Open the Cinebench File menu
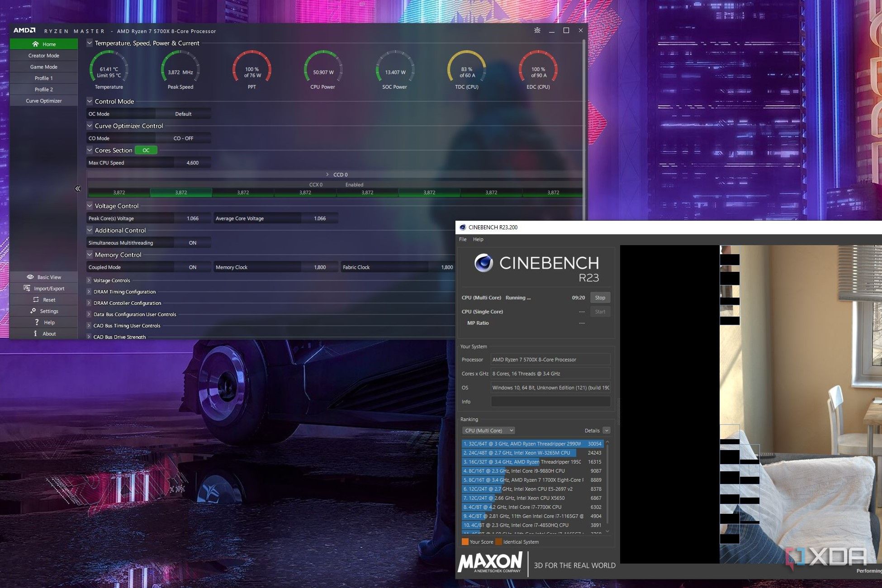 coord(463,239)
